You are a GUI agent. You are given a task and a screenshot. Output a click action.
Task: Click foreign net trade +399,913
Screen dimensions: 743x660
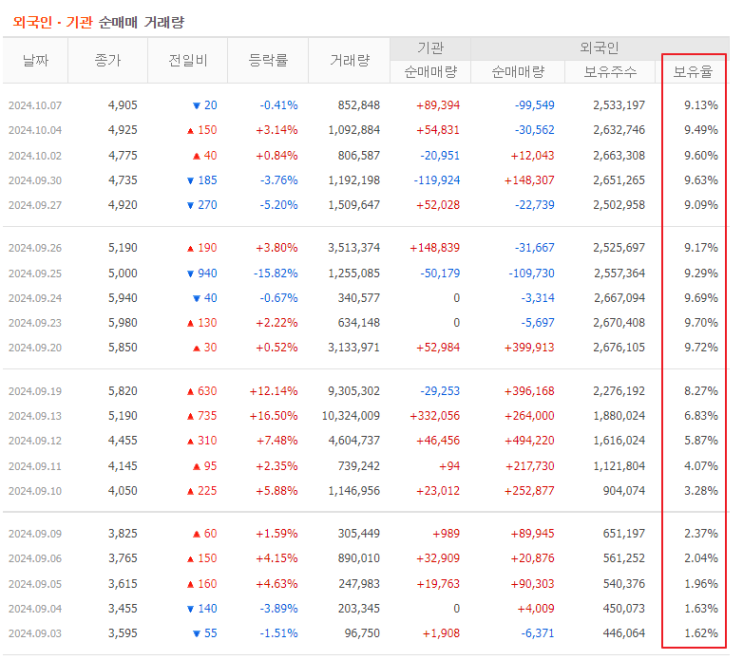[529, 347]
